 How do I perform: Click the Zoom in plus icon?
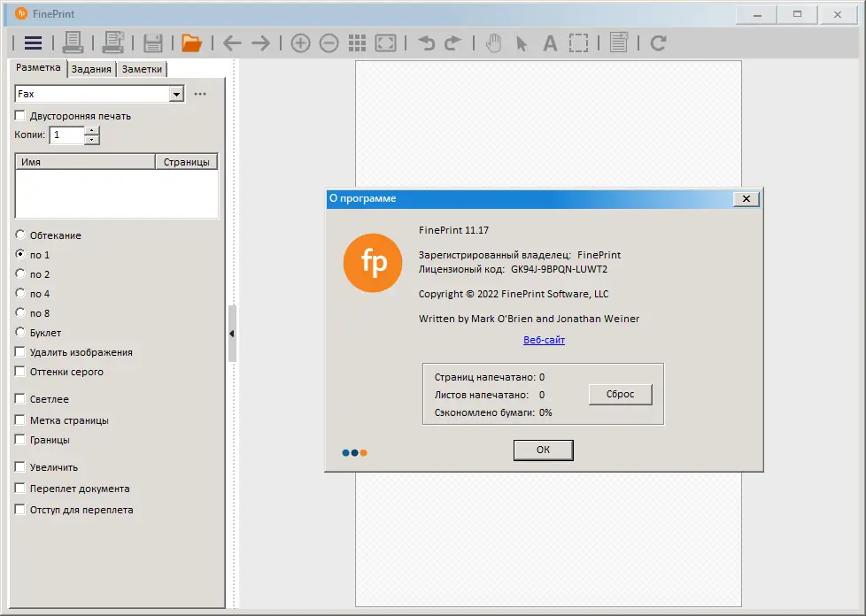point(300,43)
